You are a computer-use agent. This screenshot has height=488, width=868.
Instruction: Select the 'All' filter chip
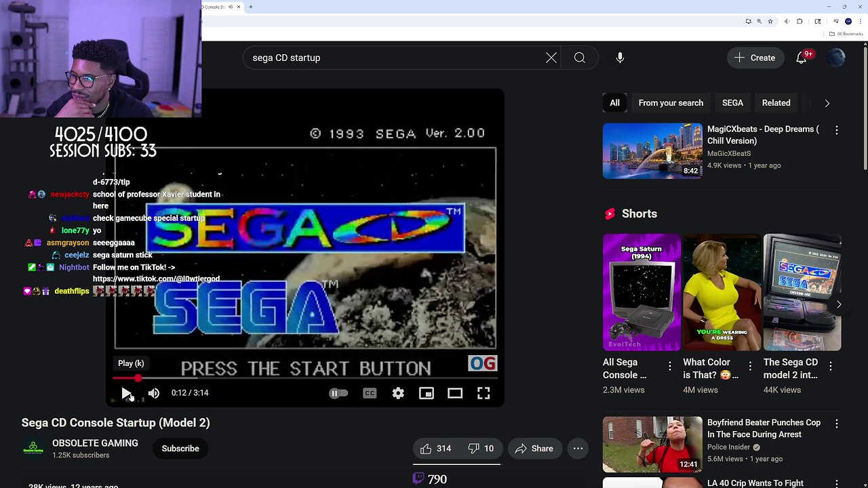[614, 103]
